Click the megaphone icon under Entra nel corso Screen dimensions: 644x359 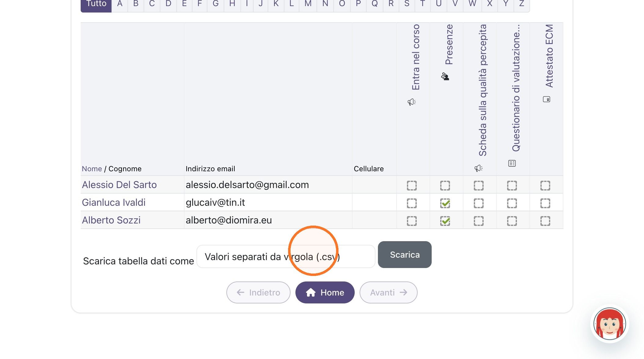[412, 102]
